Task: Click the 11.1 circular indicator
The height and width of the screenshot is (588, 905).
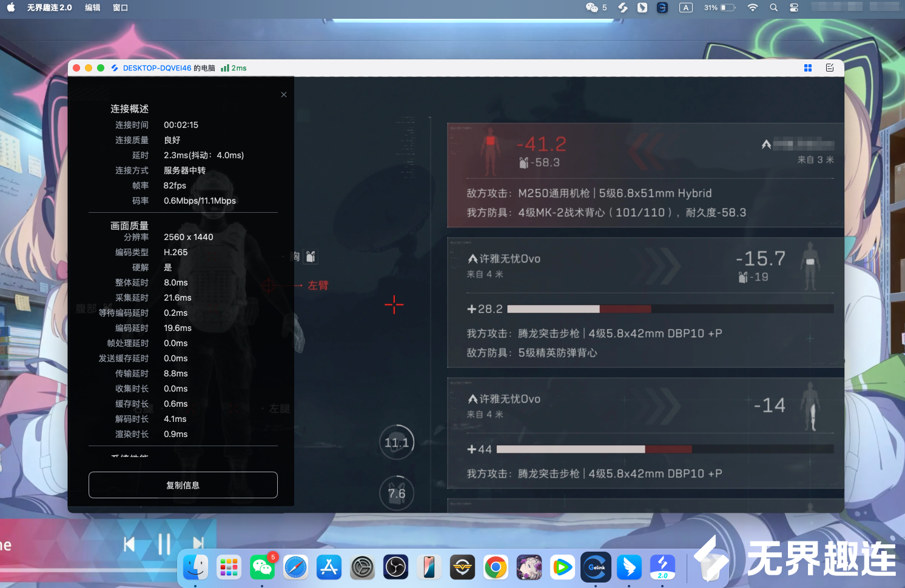Action: click(397, 443)
